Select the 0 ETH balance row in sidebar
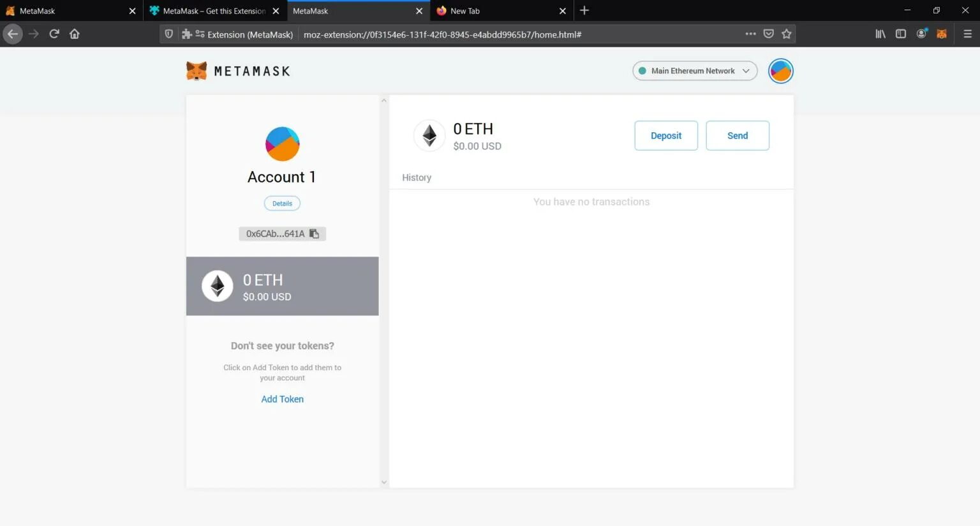Image resolution: width=980 pixels, height=526 pixels. [x=282, y=286]
